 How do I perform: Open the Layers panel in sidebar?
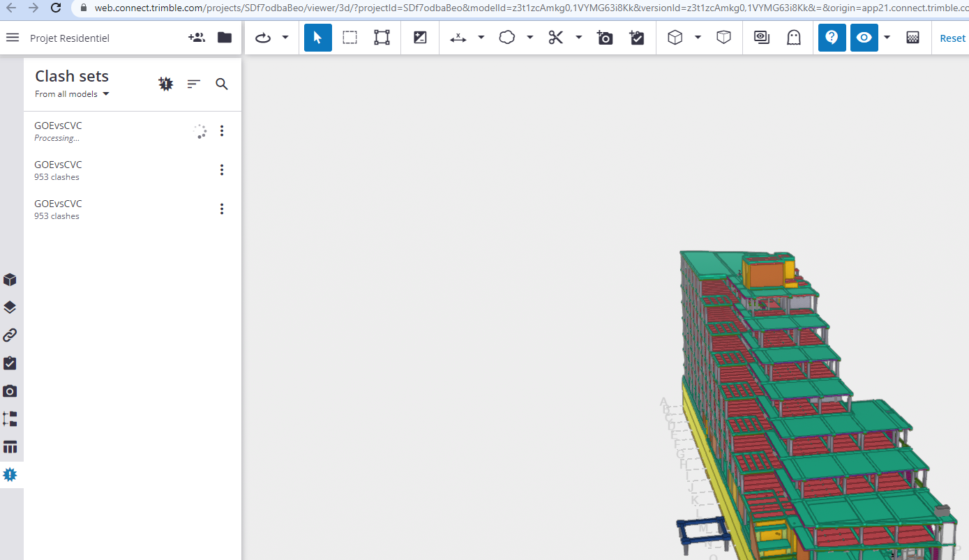click(x=10, y=308)
